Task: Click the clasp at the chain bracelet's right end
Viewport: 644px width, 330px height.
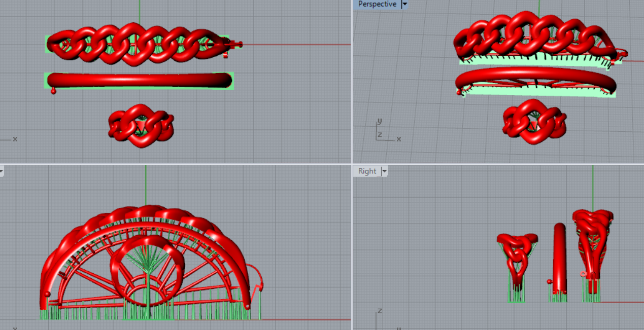Action: pos(233,45)
